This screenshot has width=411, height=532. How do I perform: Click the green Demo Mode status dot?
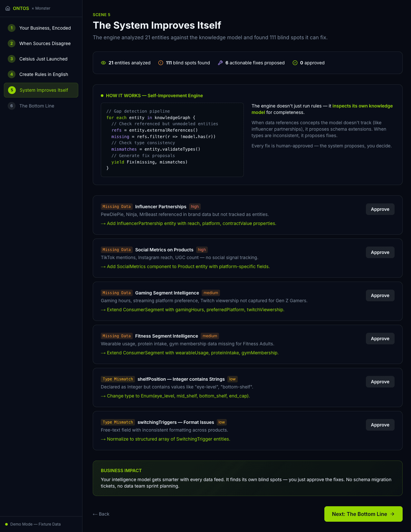click(x=6, y=524)
